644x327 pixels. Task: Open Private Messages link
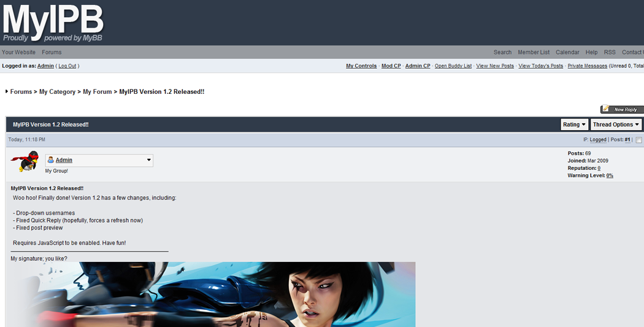tap(588, 66)
